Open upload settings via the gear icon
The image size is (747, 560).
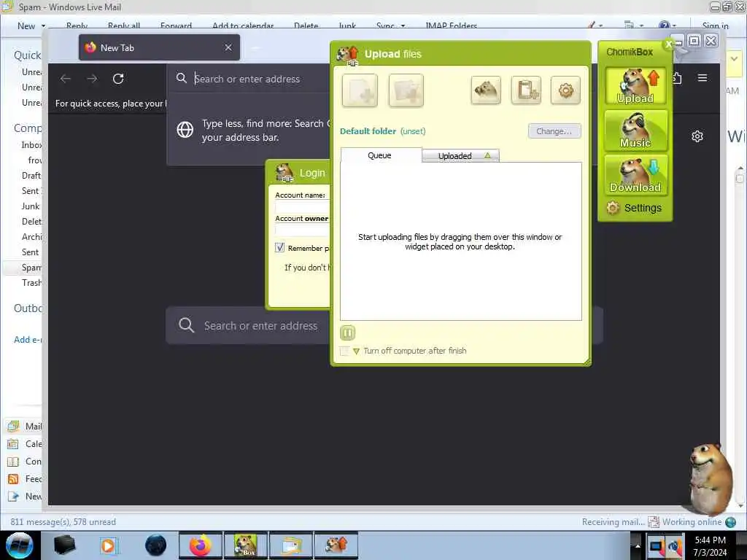point(565,90)
